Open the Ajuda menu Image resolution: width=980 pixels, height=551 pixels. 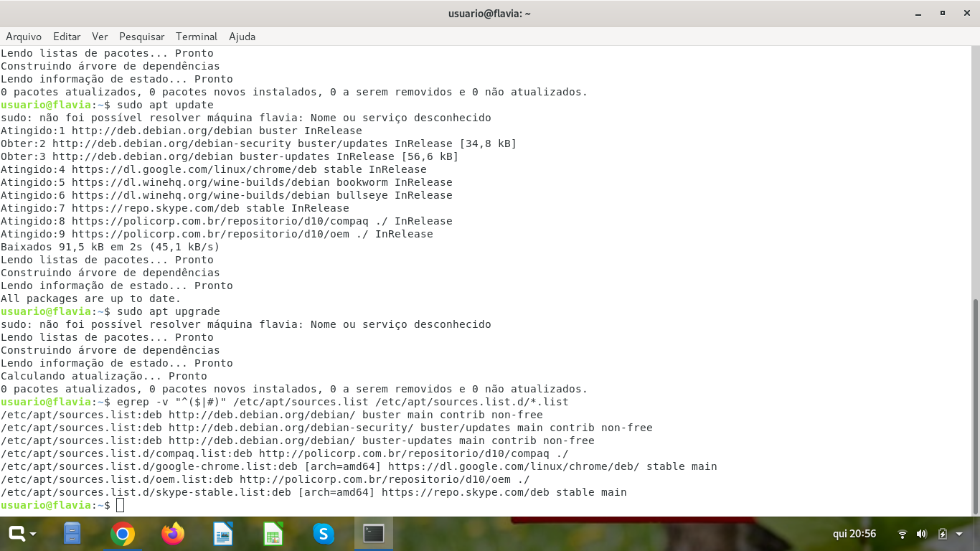(242, 37)
